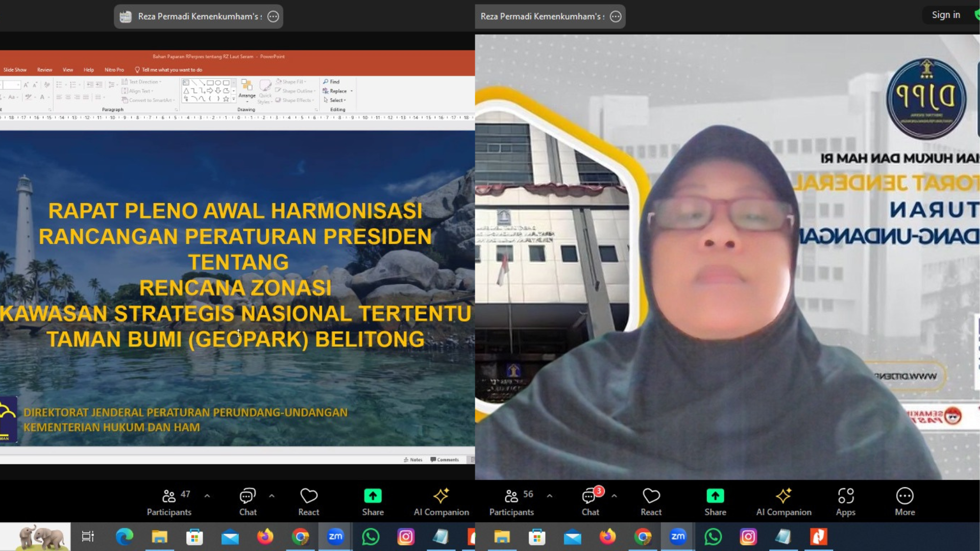Click the numbered list icon

coord(73,85)
